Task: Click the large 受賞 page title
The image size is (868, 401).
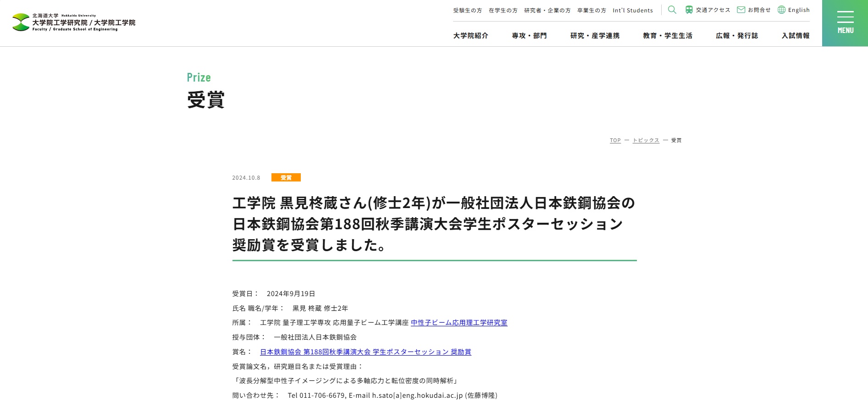Action: (x=206, y=99)
